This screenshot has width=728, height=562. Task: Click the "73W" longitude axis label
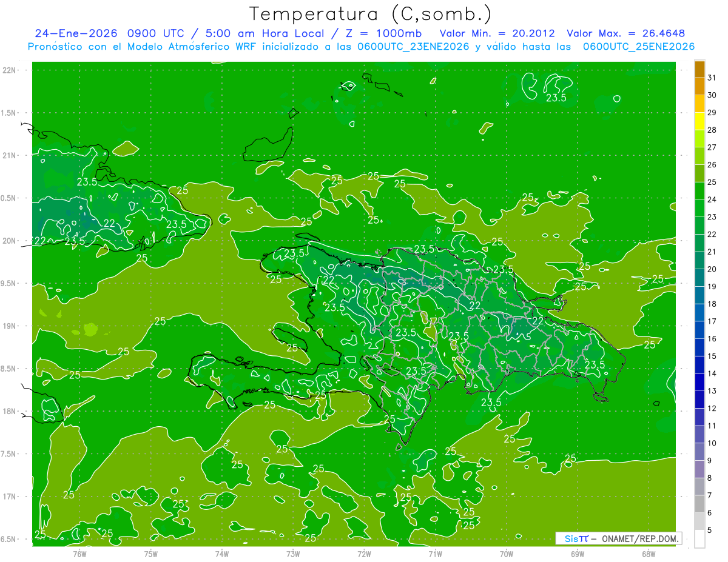point(293,554)
